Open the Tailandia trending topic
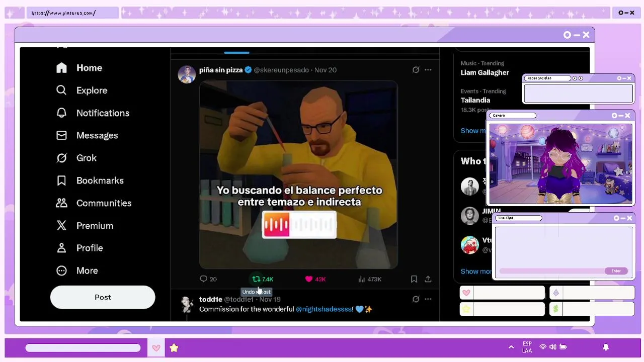Image resolution: width=644 pixels, height=362 pixels. click(x=475, y=100)
